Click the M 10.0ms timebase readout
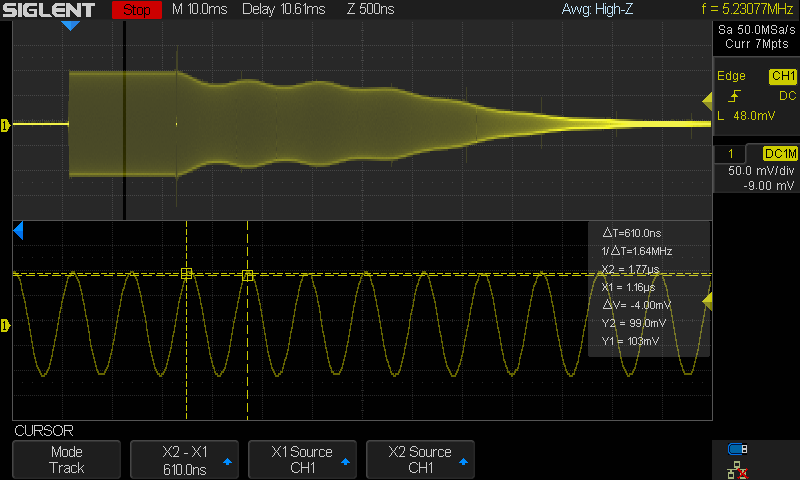This screenshot has height=480, width=800. (199, 11)
